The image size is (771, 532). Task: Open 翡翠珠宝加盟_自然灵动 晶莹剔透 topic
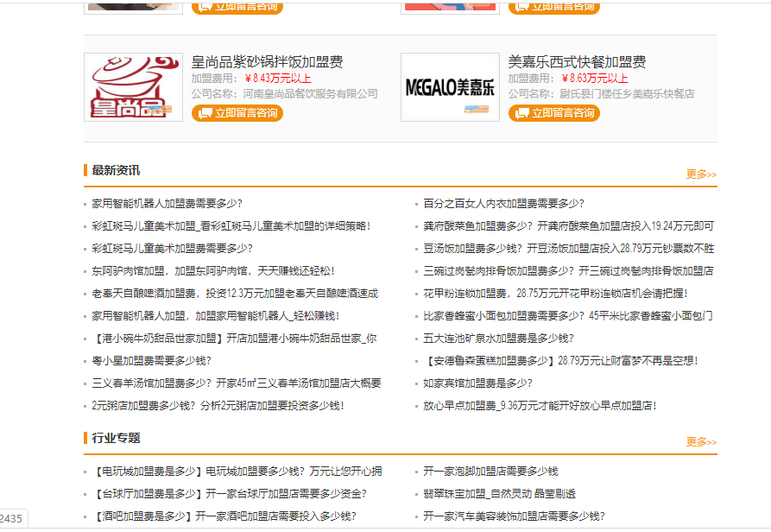click(x=500, y=494)
